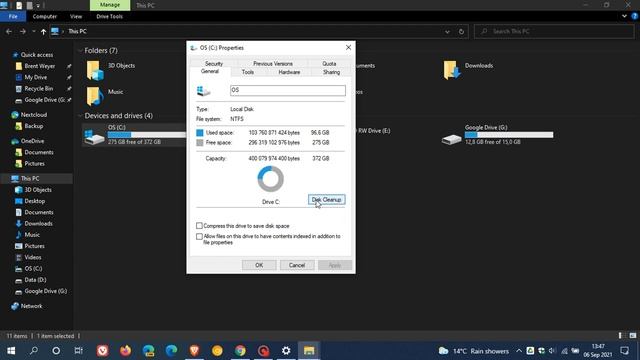Viewport: 640px width, 360px height.
Task: Open File Explorer taskbar icon
Action: (x=309, y=350)
